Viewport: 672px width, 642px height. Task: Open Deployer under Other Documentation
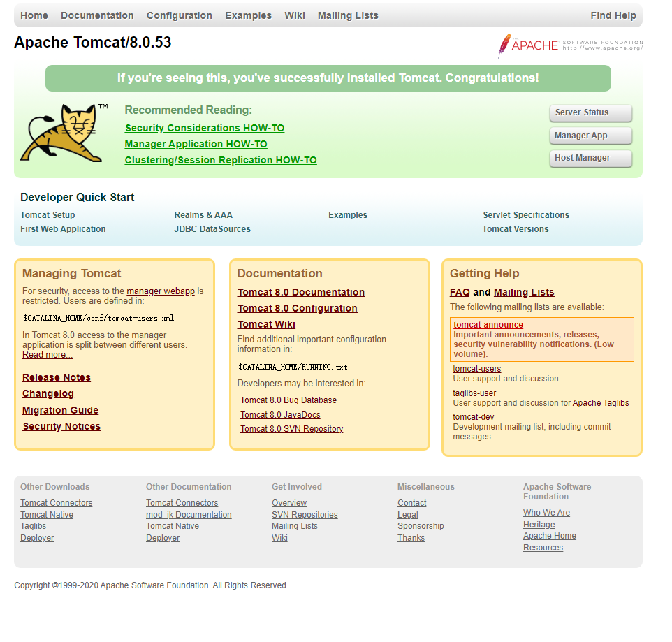coord(163,538)
